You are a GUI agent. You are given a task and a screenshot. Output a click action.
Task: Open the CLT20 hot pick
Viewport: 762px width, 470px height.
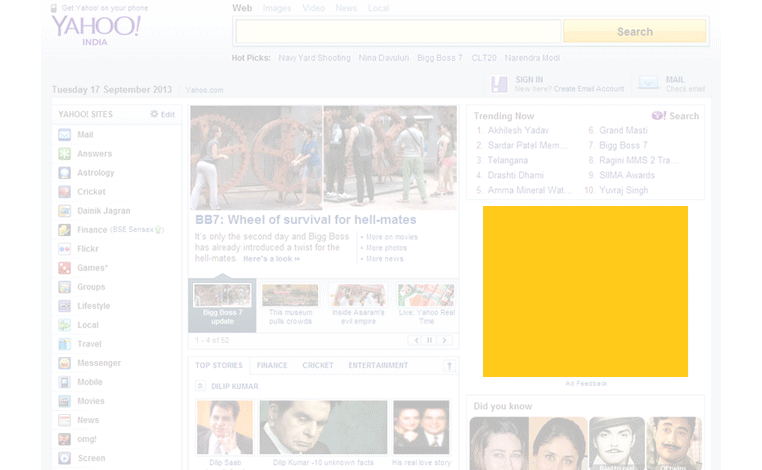[x=484, y=58]
